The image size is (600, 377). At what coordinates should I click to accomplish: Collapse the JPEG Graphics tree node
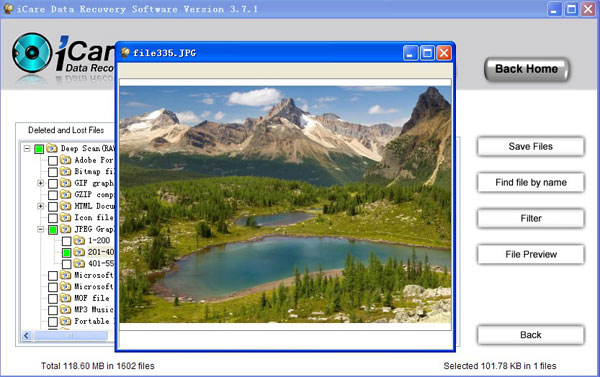point(40,229)
